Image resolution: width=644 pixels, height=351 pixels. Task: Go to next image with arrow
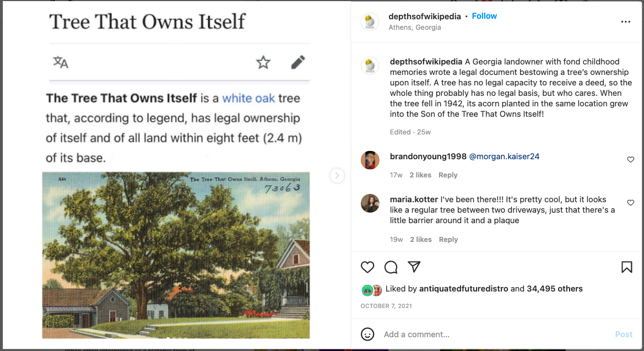[x=337, y=175]
